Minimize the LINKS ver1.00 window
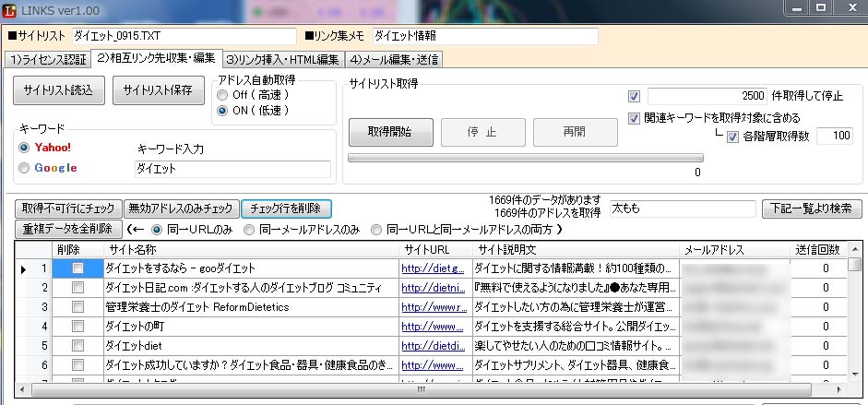Viewport: 868px width, 405px height. click(x=797, y=7)
